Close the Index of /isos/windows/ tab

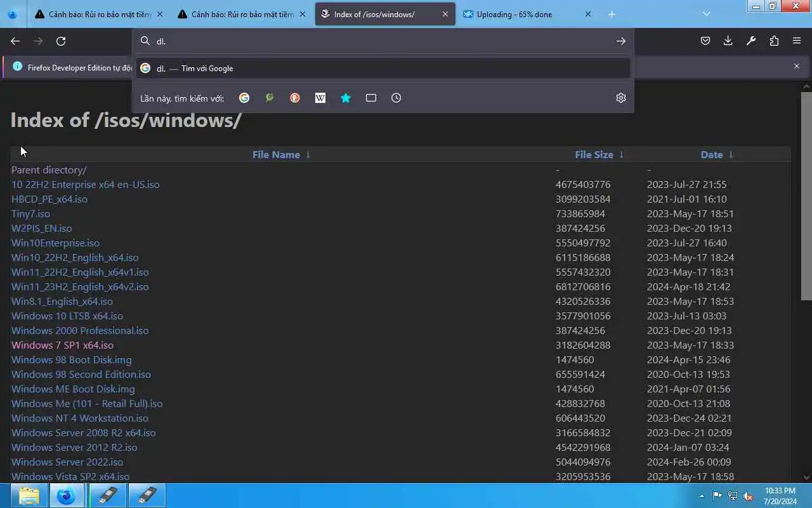(445, 14)
